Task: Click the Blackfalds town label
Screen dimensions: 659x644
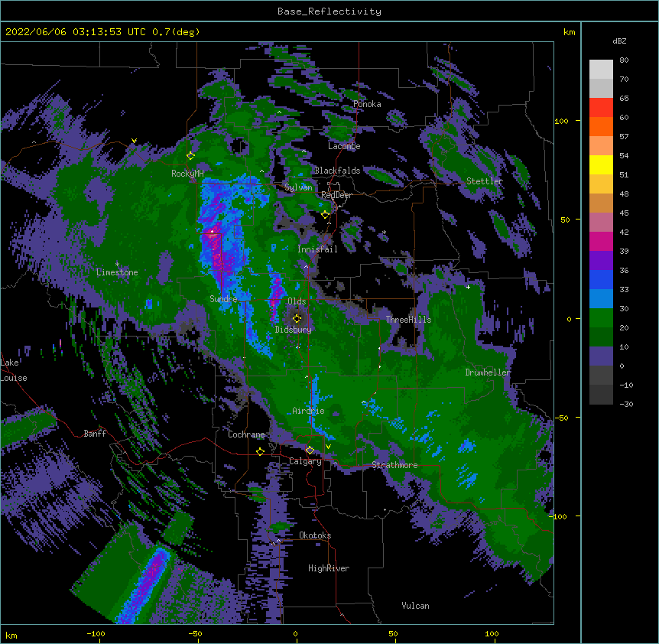Action: click(337, 171)
